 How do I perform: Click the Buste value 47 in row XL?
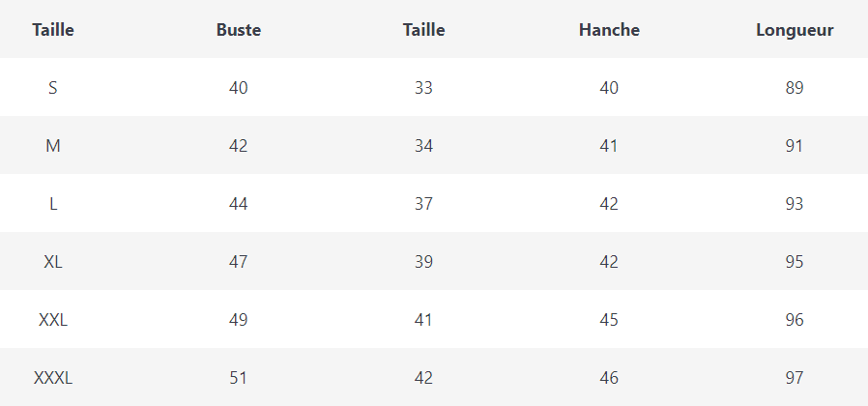pos(239,262)
